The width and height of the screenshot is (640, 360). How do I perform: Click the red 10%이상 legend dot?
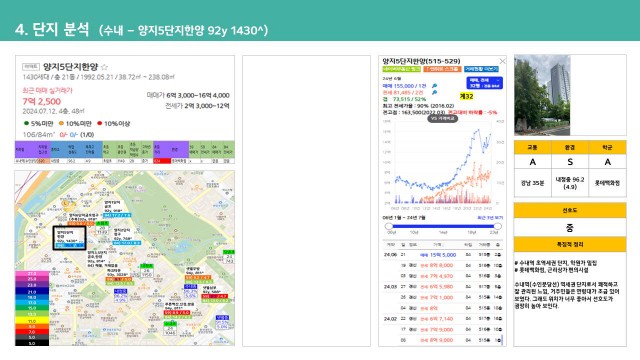pos(100,123)
